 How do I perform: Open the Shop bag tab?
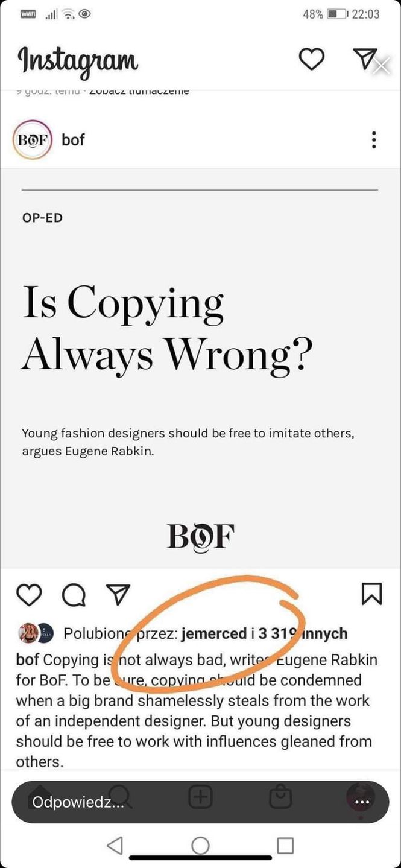280,797
